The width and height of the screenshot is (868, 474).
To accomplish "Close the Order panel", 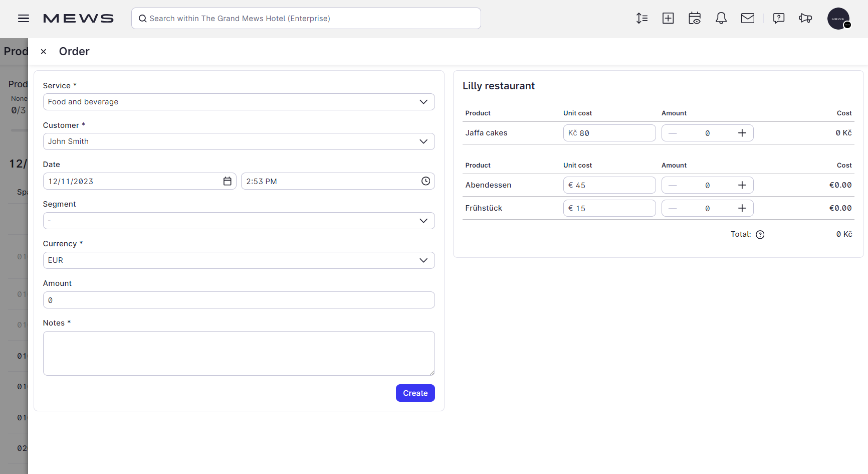I will (x=44, y=52).
